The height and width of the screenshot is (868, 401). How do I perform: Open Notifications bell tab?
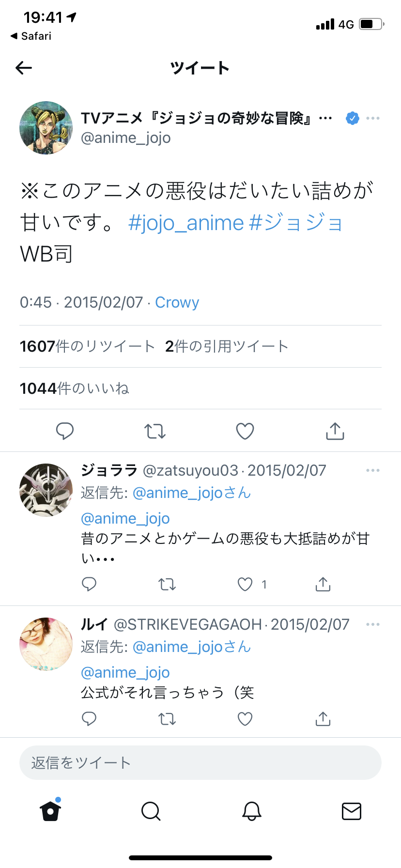click(252, 811)
